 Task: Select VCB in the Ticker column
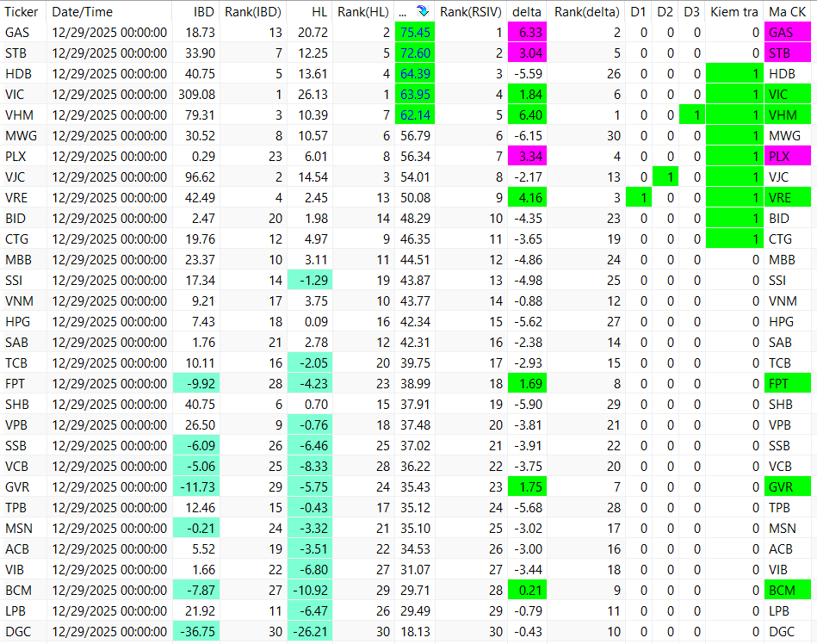coord(16,467)
